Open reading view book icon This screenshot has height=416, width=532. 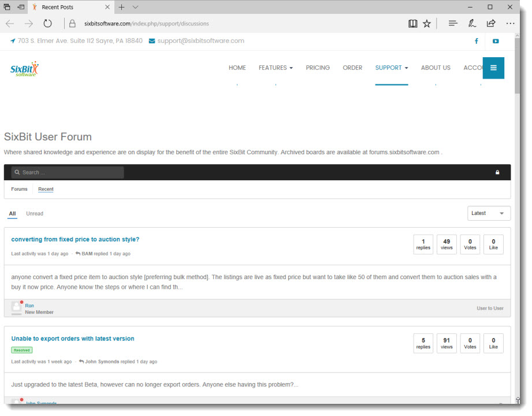412,24
